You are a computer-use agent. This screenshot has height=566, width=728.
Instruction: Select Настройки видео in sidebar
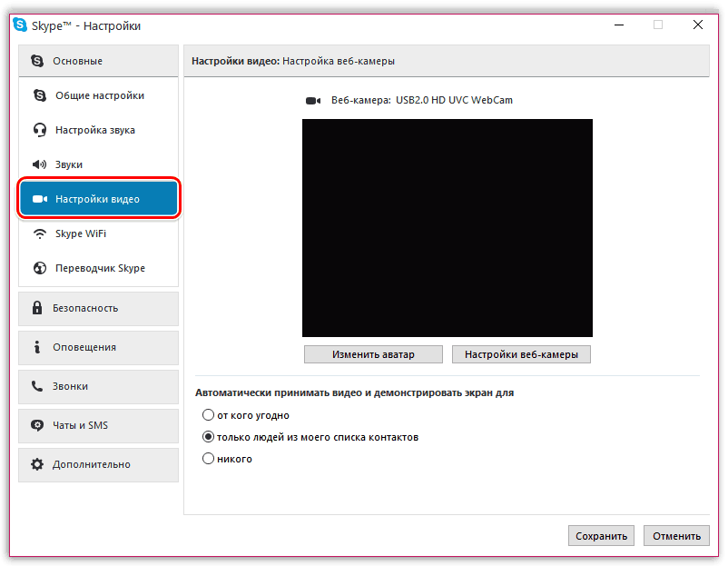point(98,199)
